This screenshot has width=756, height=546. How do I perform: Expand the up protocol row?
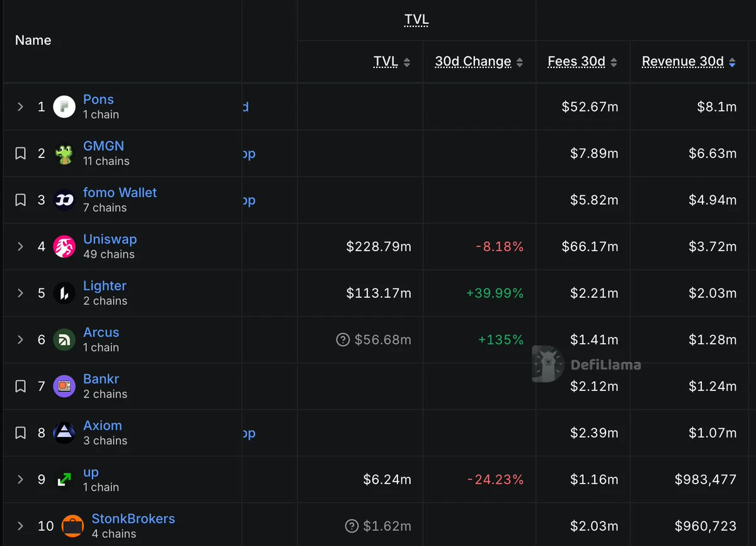[20, 480]
